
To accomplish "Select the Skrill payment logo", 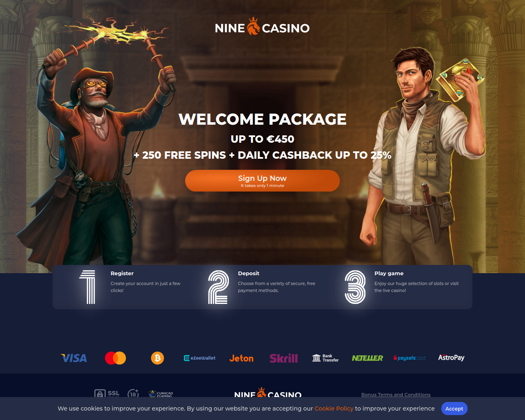I will 283,358.
